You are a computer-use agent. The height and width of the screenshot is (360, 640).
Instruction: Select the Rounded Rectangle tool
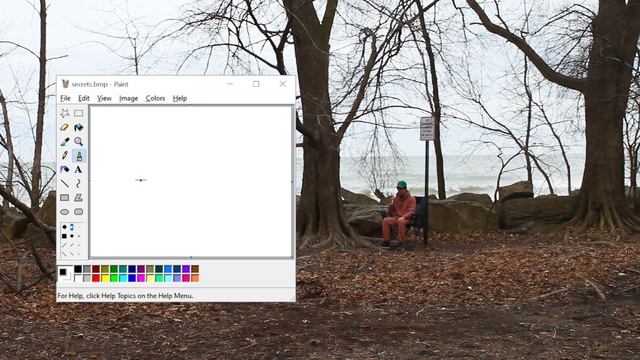point(78,212)
